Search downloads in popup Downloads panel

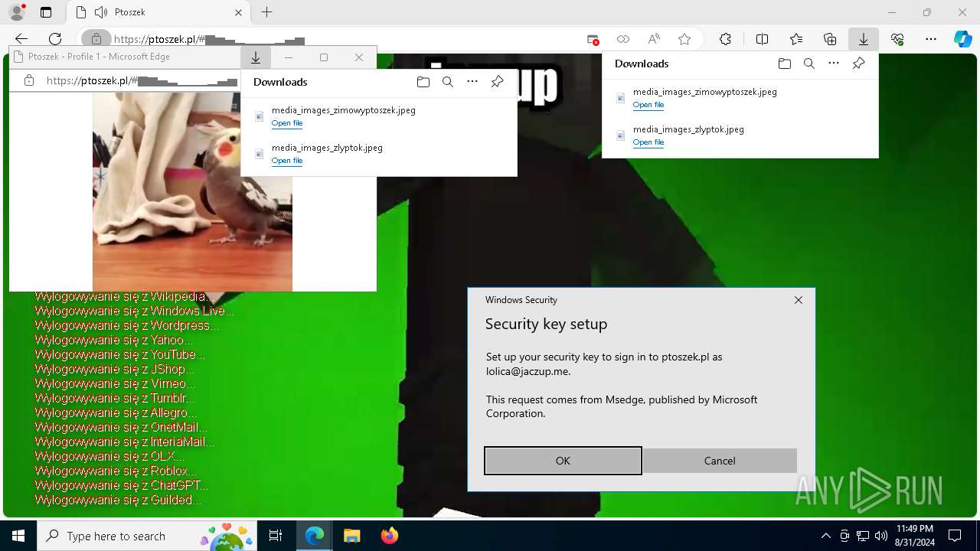[x=447, y=82]
